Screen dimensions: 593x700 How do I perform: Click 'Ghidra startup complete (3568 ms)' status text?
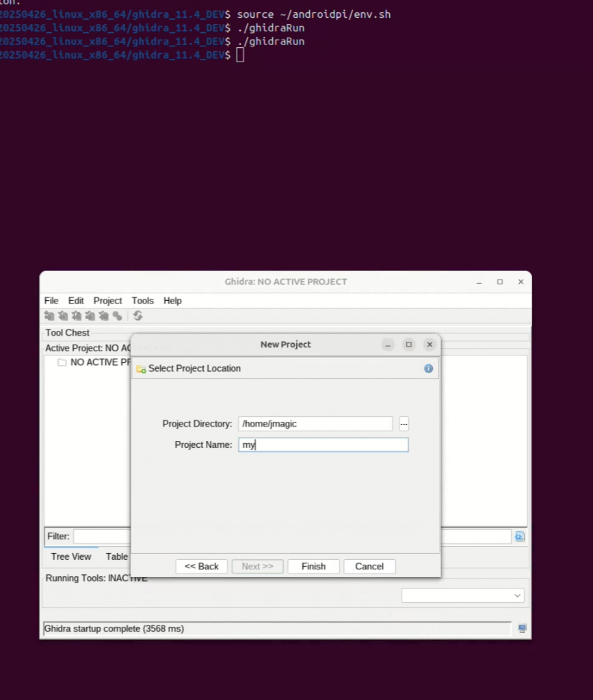[114, 629]
